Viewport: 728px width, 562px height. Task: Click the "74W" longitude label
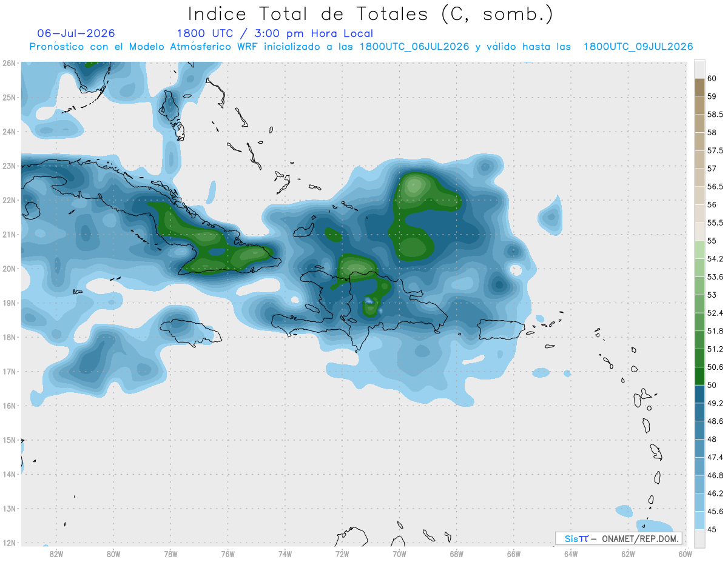(285, 554)
